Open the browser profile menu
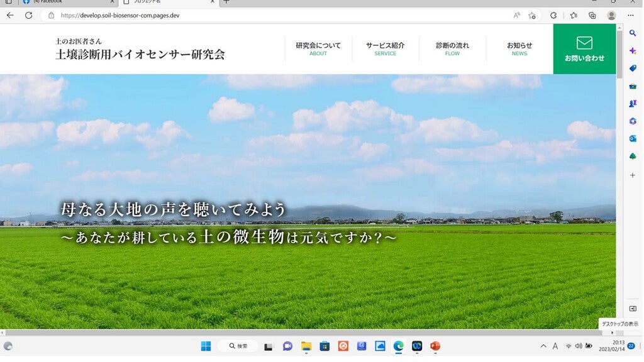Viewport: 644px width, 362px height. click(x=611, y=16)
